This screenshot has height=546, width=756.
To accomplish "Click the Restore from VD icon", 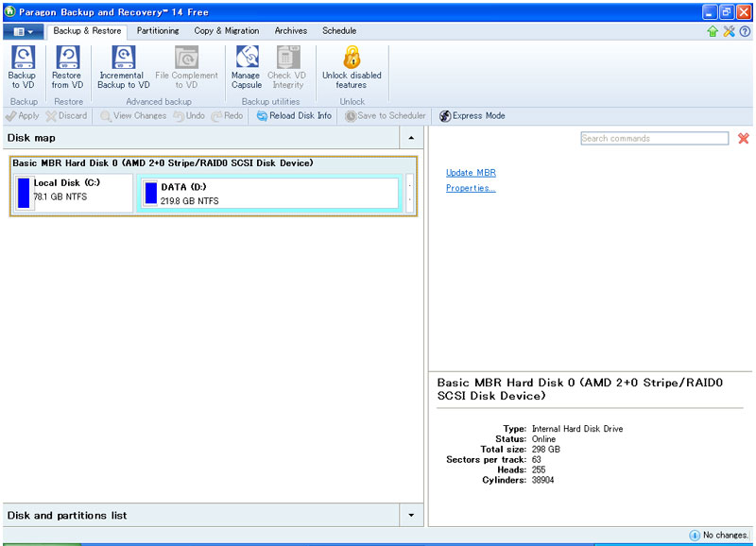I will pyautogui.click(x=67, y=59).
